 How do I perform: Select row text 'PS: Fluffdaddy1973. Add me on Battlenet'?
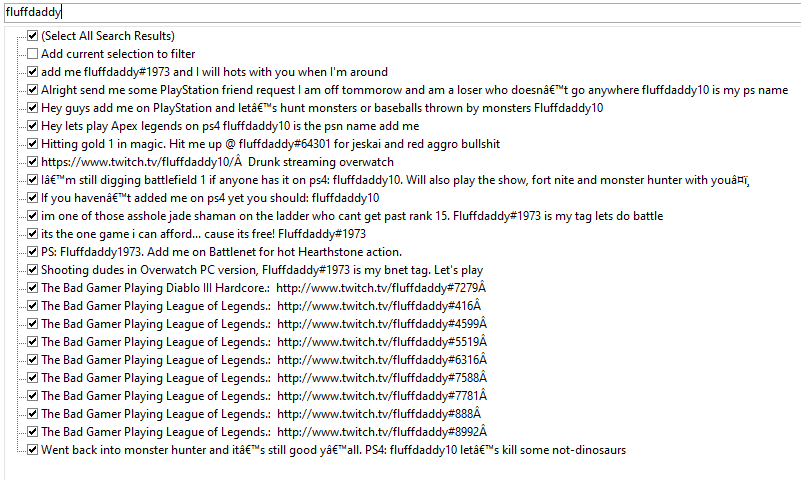221,252
